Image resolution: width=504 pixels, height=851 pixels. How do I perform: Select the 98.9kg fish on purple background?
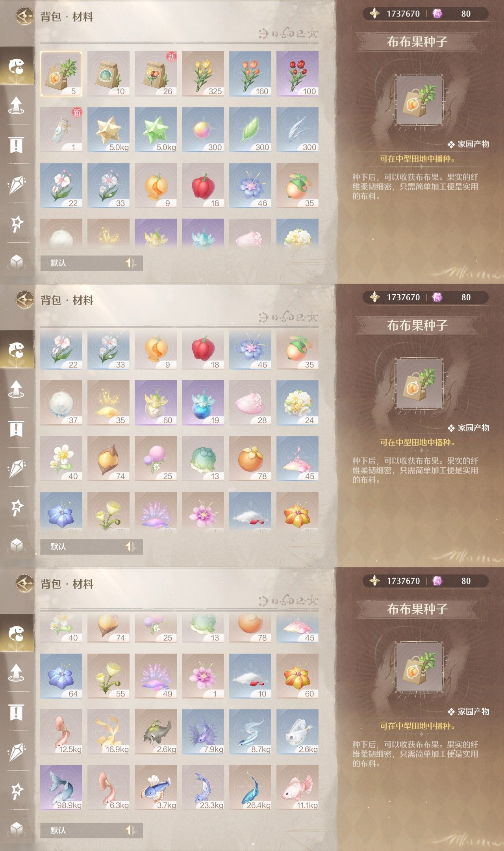(x=61, y=788)
